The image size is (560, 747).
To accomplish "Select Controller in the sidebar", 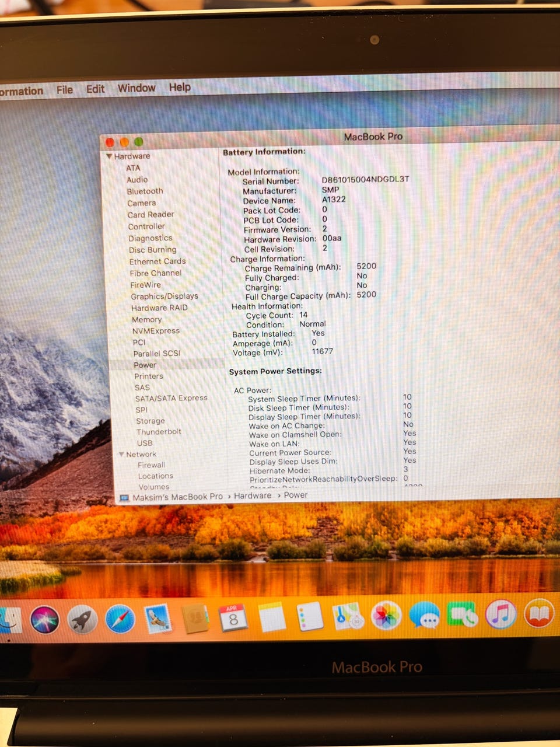I will tap(146, 226).
